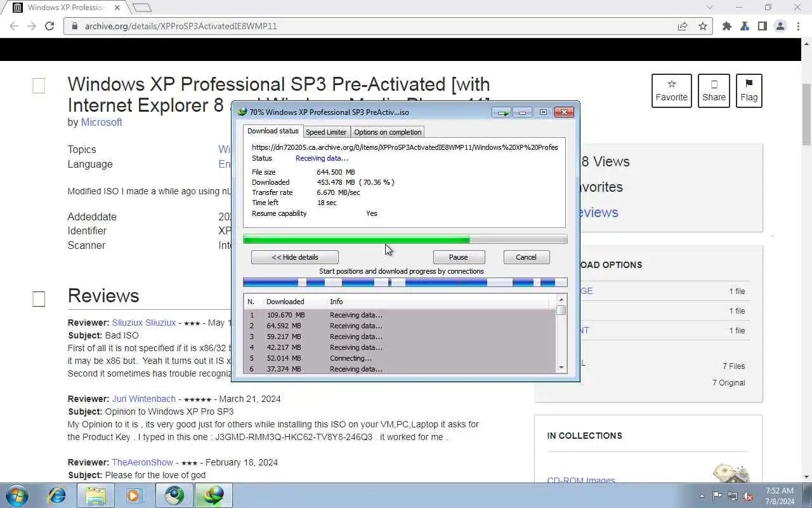Screen dimensions: 812x508
Task: Reload the archive.org page
Action: coord(49,26)
